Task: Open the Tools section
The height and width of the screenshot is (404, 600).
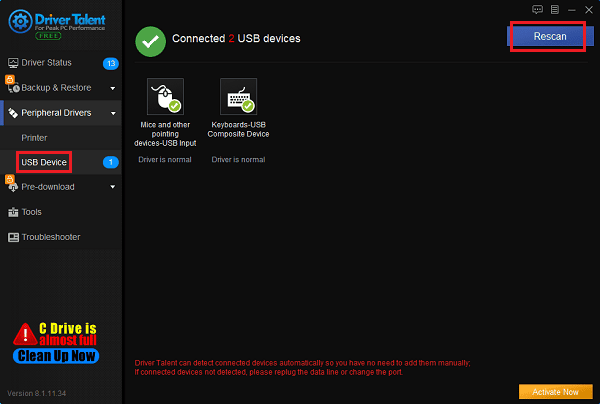Action: coord(61,212)
